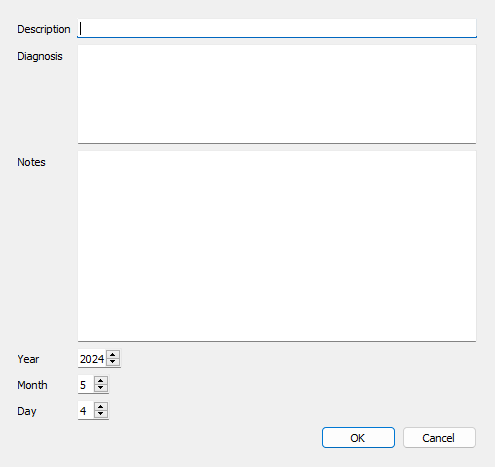The width and height of the screenshot is (495, 467).
Task: Click the Year label
Action: (28, 359)
